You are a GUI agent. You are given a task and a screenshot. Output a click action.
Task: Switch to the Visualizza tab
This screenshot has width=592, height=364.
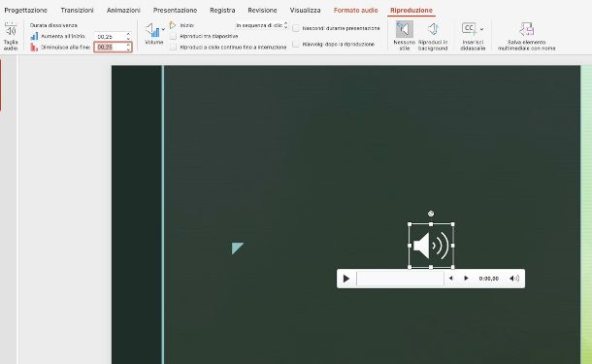[x=305, y=11]
